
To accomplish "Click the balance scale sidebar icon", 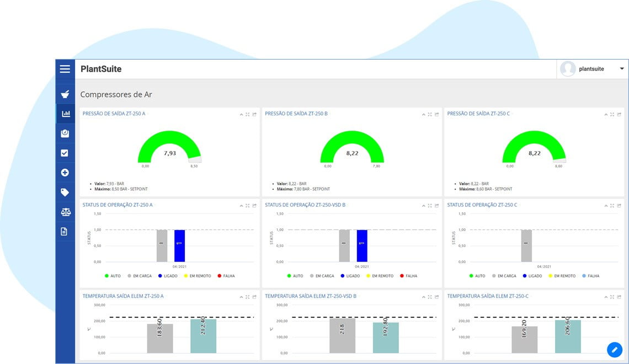I will click(66, 212).
